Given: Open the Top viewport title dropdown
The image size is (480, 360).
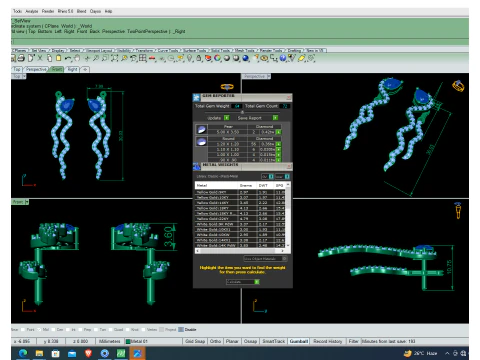Looking at the screenshot, I should point(24,76).
